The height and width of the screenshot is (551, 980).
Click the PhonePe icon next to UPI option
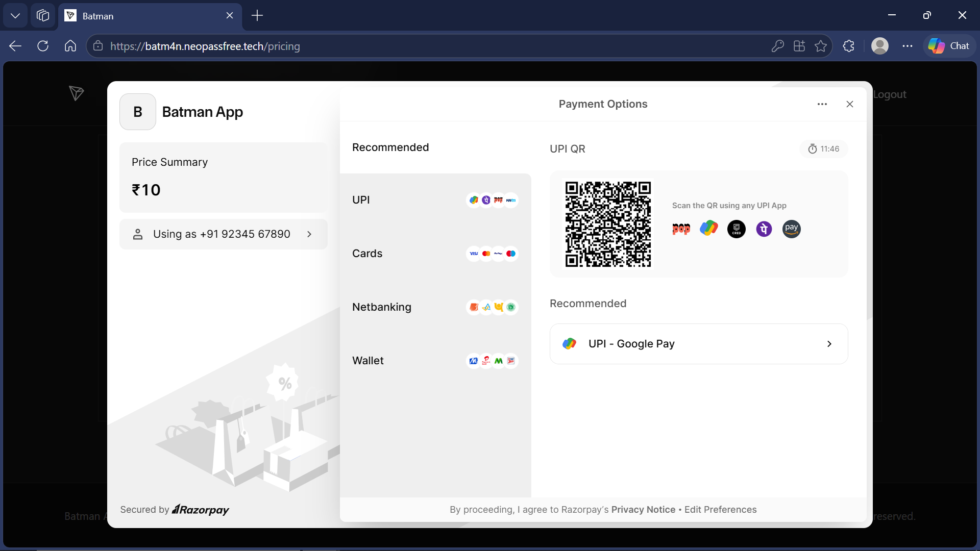[486, 200]
